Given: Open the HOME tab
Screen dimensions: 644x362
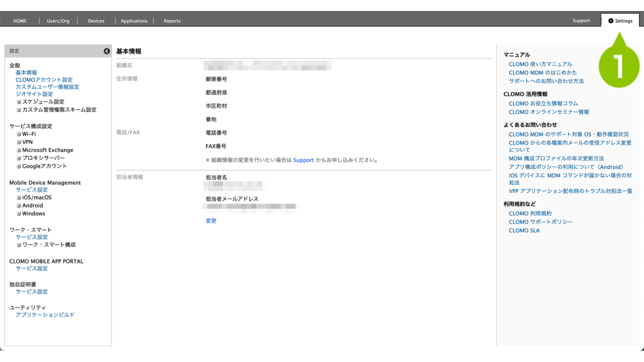Looking at the screenshot, I should (x=19, y=21).
